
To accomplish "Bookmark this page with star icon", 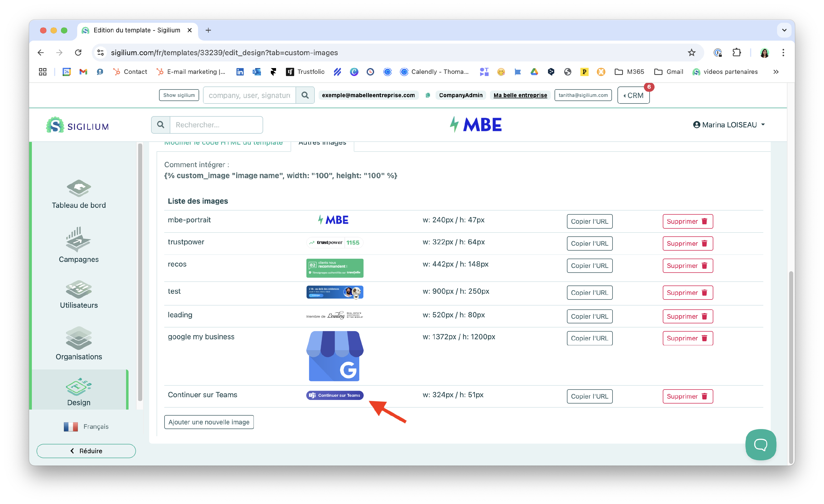I will (691, 52).
